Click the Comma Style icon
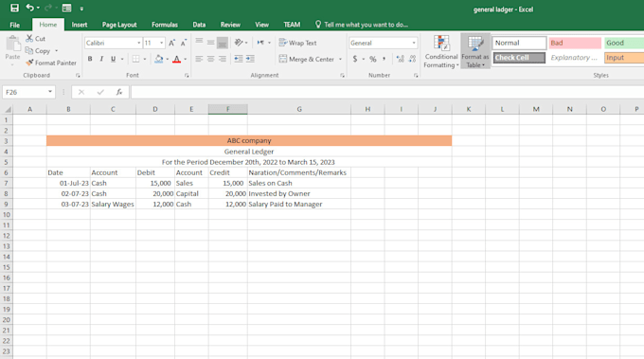 pos(384,59)
